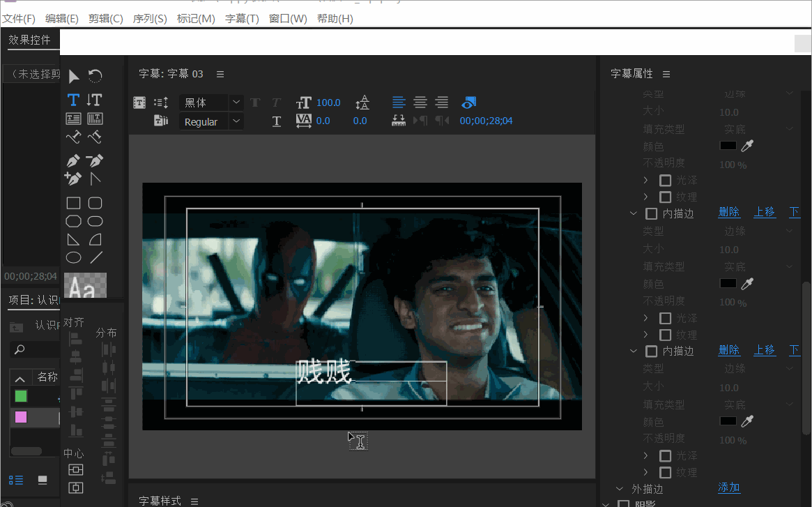The width and height of the screenshot is (812, 507).
Task: Check 纹理 under the upper 内描边 section
Action: tap(666, 335)
